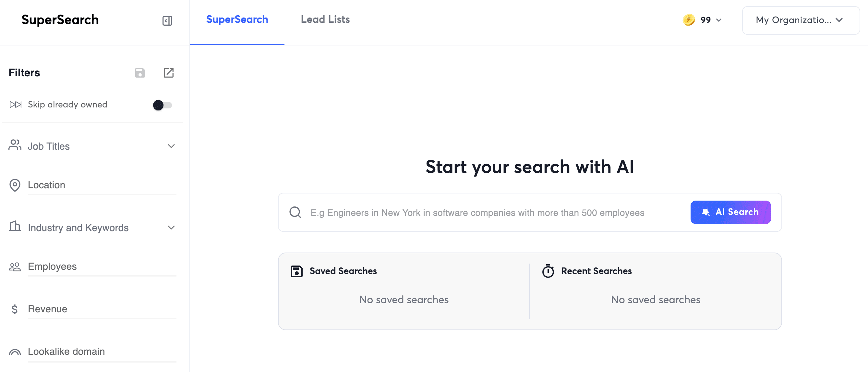Screen dimensions: 868x372
Task: Click the open-in-new-window filters icon
Action: point(168,72)
